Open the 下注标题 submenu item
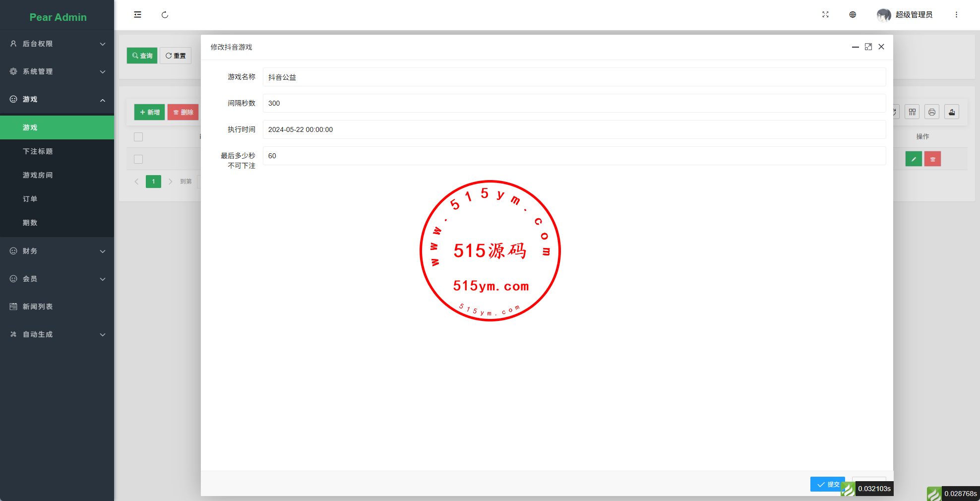 tap(38, 151)
